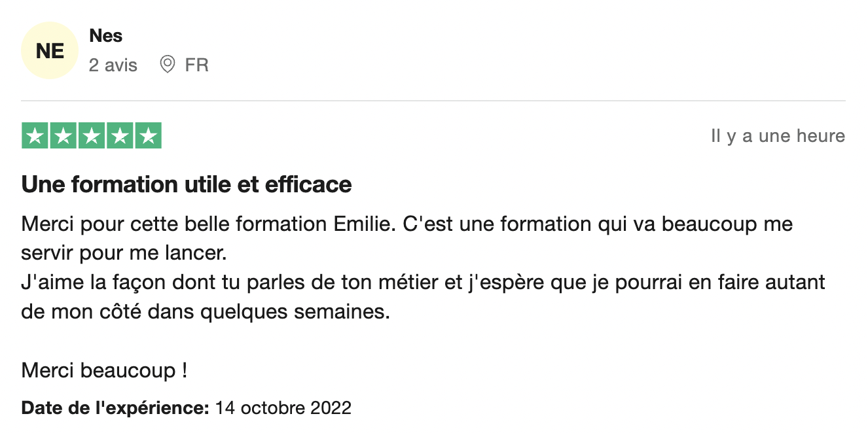Click the second green rating star

(63, 136)
